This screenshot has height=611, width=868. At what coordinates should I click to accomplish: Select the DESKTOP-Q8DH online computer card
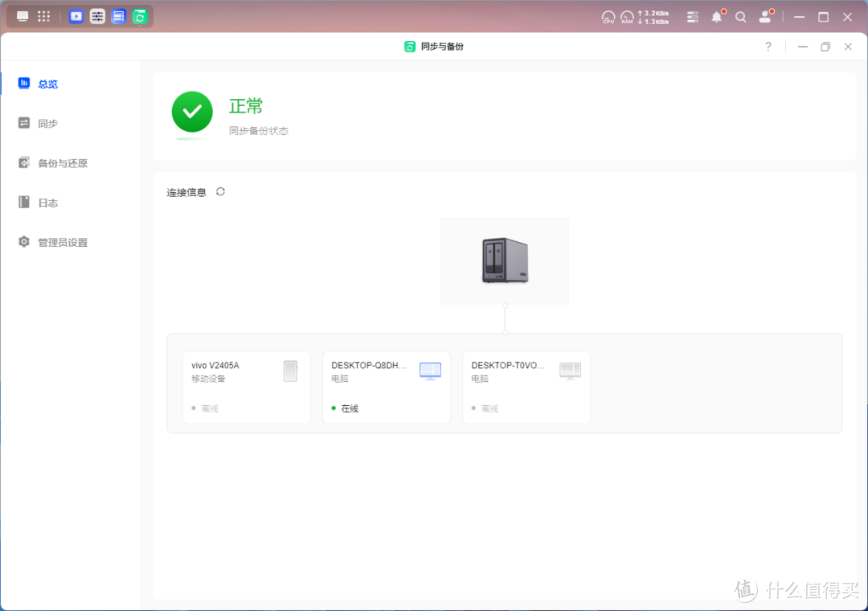click(386, 387)
